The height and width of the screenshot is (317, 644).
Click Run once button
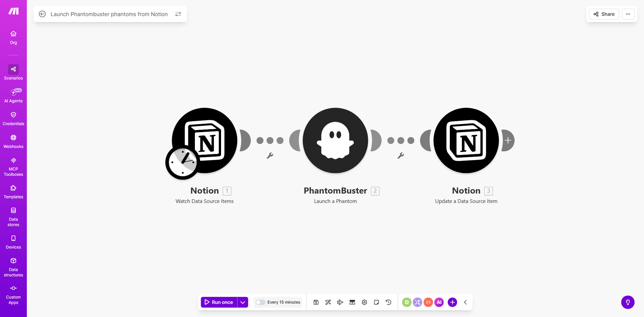[219, 302]
